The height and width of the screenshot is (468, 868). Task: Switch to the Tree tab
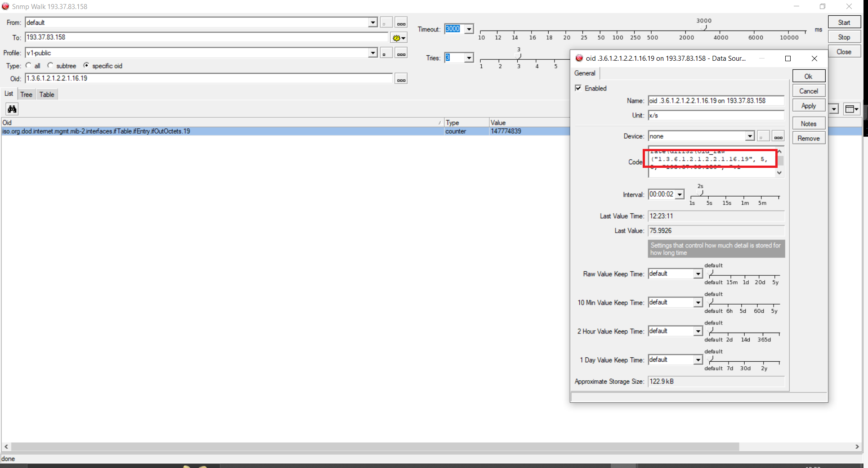click(x=26, y=94)
